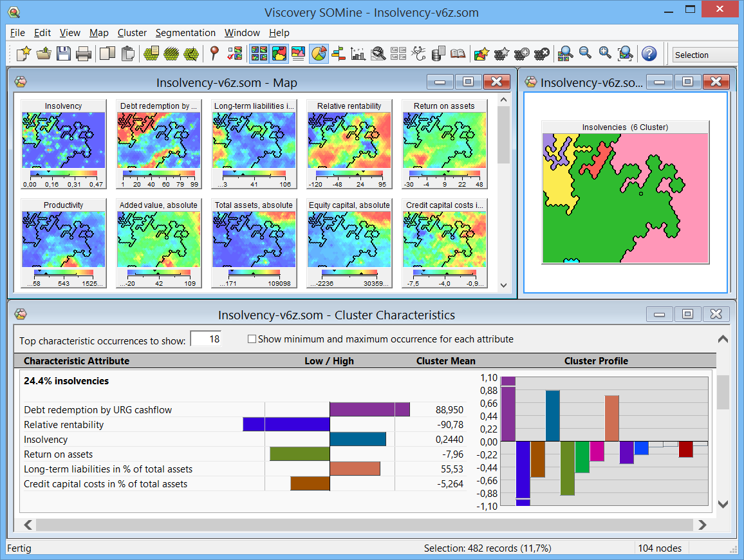This screenshot has height=560, width=744.
Task: Click the Print toolbar icon
Action: click(84, 54)
